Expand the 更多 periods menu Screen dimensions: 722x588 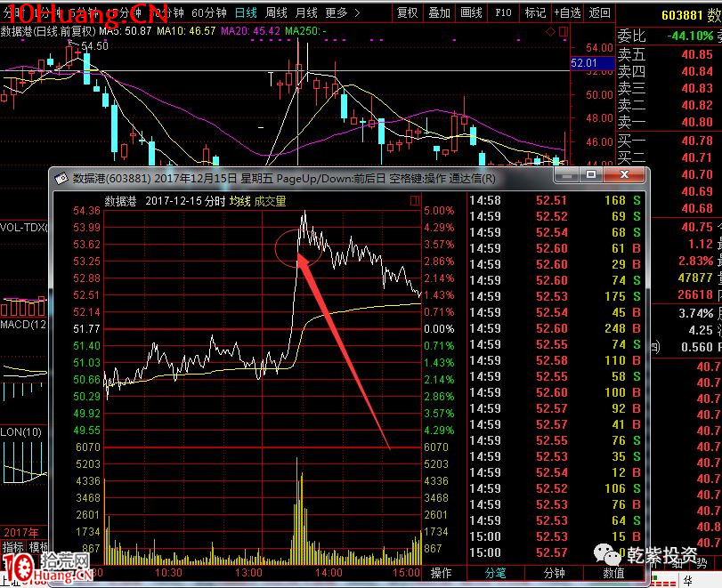pos(342,12)
